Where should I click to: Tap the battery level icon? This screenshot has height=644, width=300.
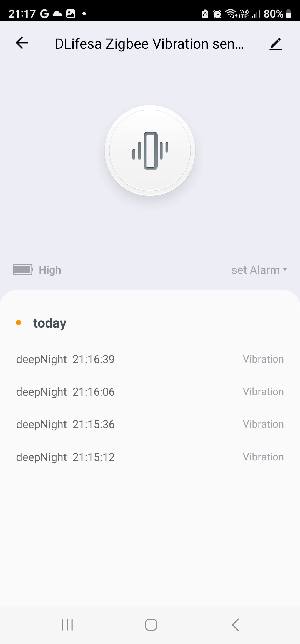pos(23,270)
